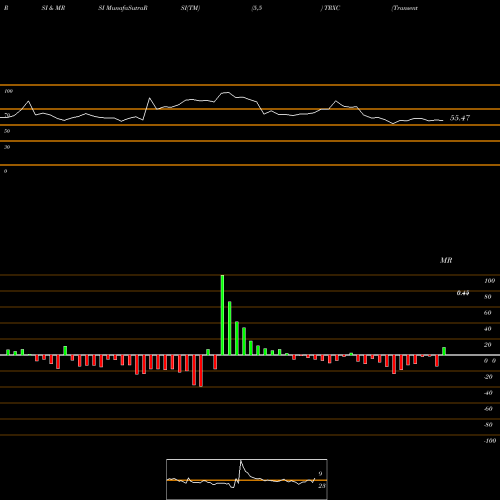Click the MR axis label 40
Image resolution: width=500 pixels, height=500 pixels.
click(x=488, y=329)
